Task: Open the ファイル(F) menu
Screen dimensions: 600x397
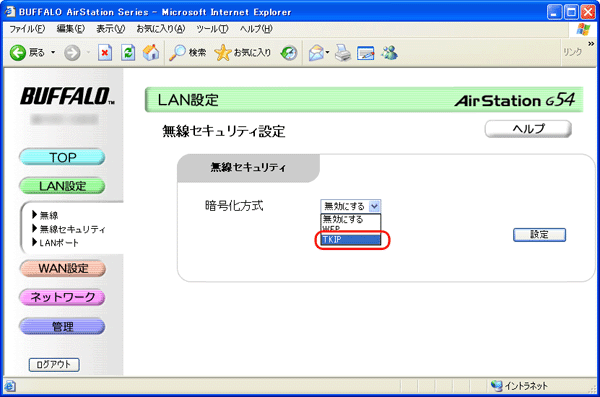Action: [x=27, y=29]
